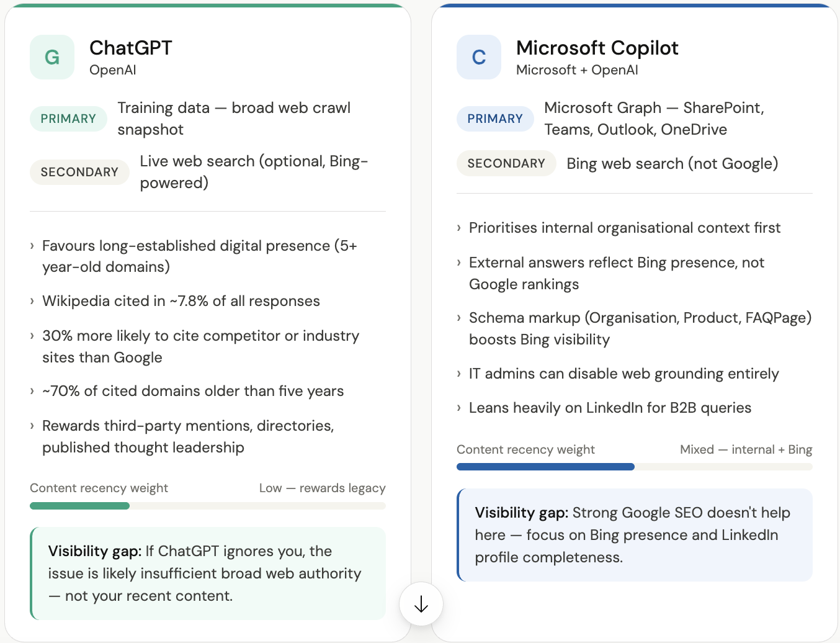The image size is (840, 643).
Task: Click the PRIMARY badge in ChatGPT card
Action: [x=68, y=119]
